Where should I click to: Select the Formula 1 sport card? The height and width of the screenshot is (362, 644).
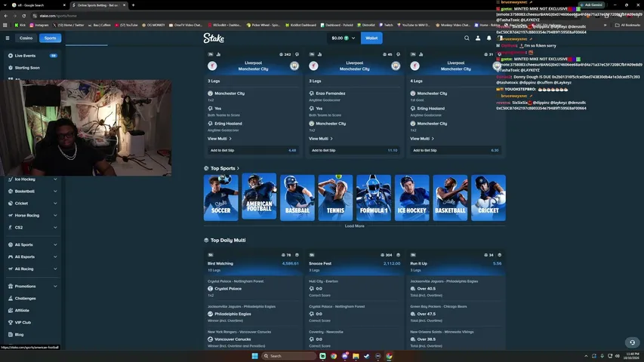374,198
